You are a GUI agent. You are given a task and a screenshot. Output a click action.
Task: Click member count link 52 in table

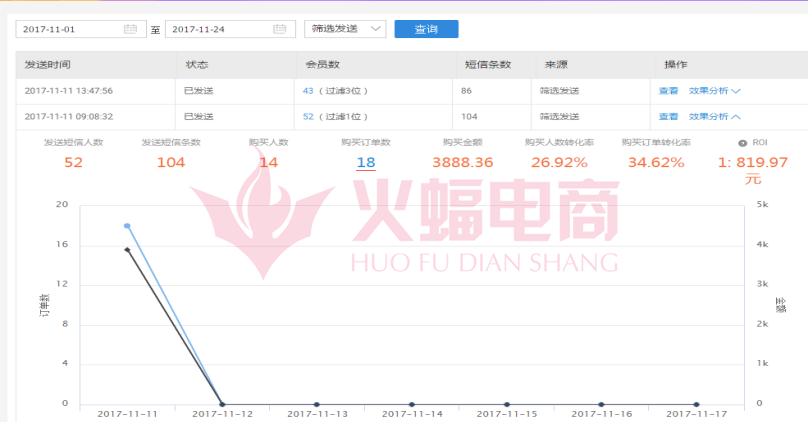[x=308, y=117]
